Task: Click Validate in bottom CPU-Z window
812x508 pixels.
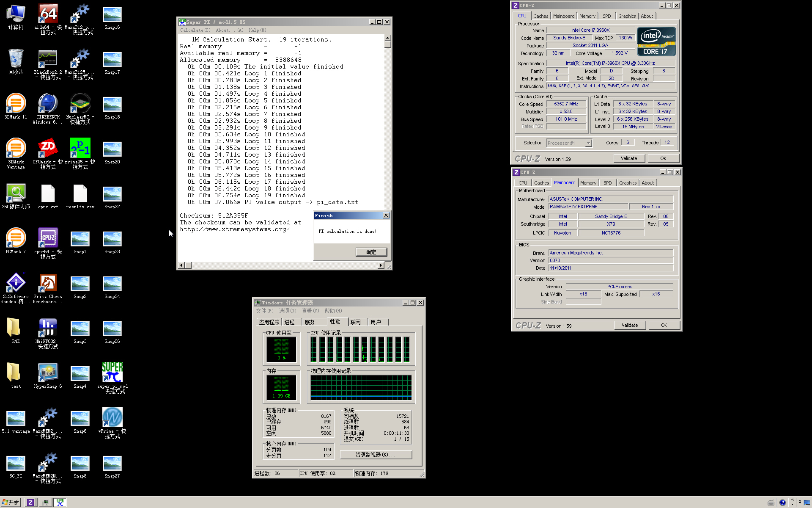Action: [x=630, y=325]
